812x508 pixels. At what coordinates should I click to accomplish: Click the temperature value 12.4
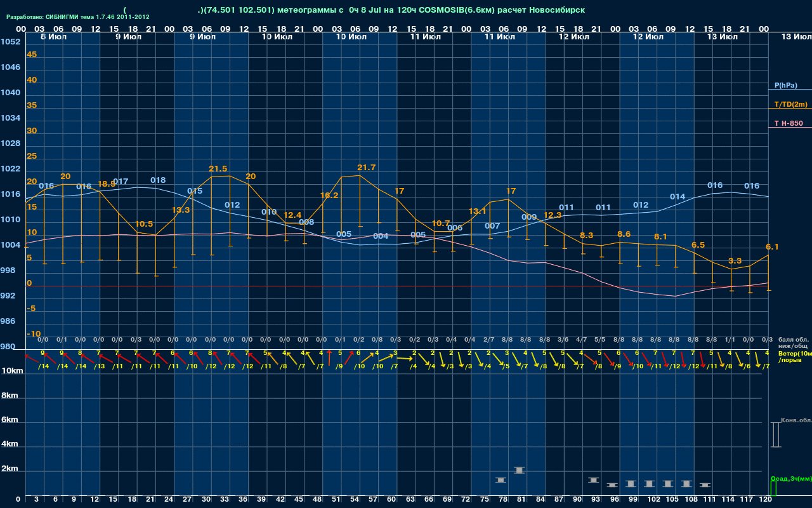click(x=292, y=215)
